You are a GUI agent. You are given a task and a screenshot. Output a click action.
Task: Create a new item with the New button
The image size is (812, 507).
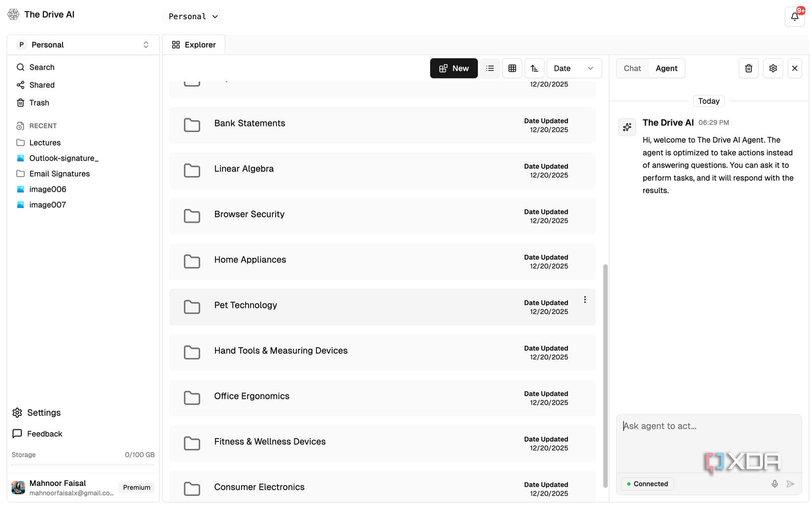(453, 68)
